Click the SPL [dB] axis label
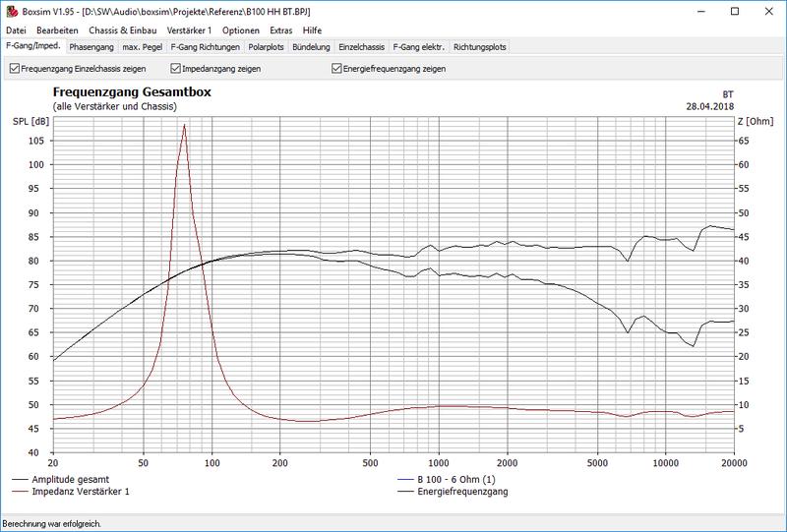 pyautogui.click(x=31, y=121)
